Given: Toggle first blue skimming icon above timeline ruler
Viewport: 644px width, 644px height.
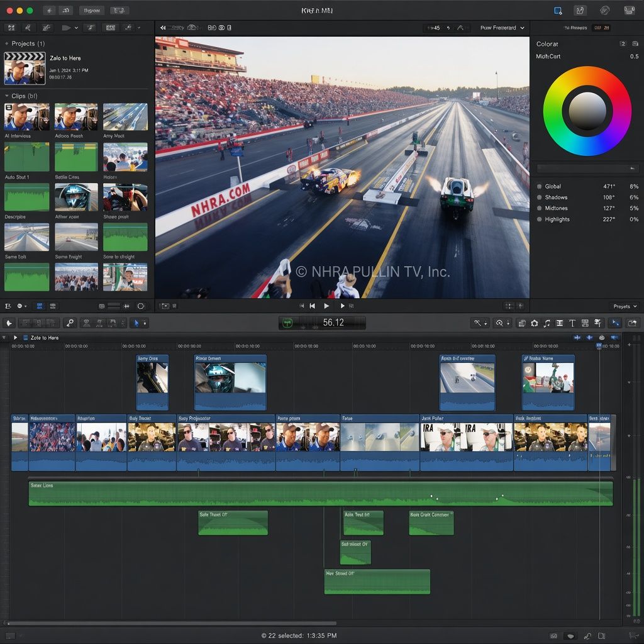Looking at the screenshot, I should (577, 338).
